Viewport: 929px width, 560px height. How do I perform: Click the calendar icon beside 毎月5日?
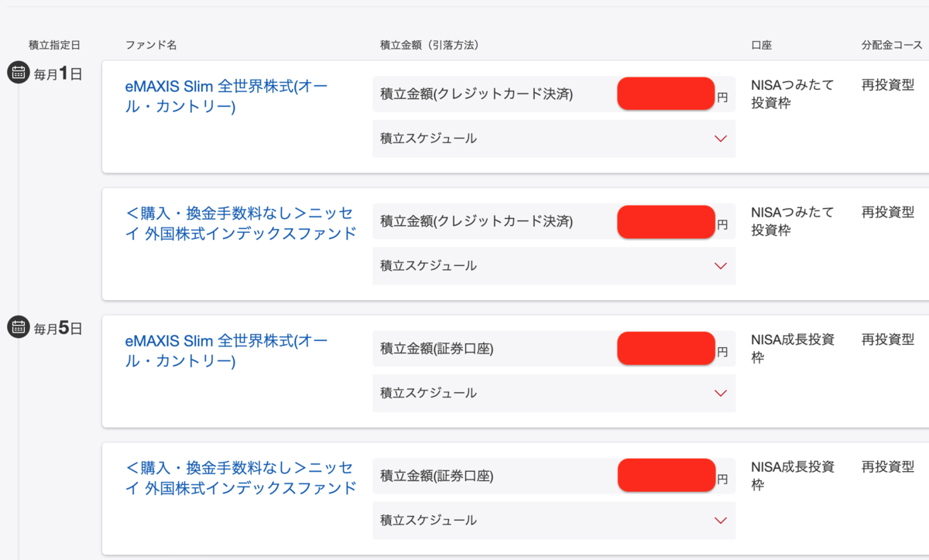18,327
